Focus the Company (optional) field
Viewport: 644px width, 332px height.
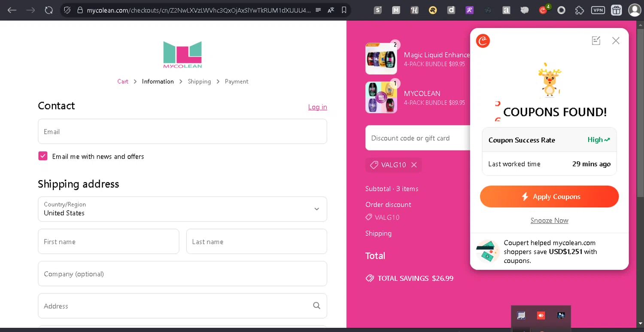[182, 274]
